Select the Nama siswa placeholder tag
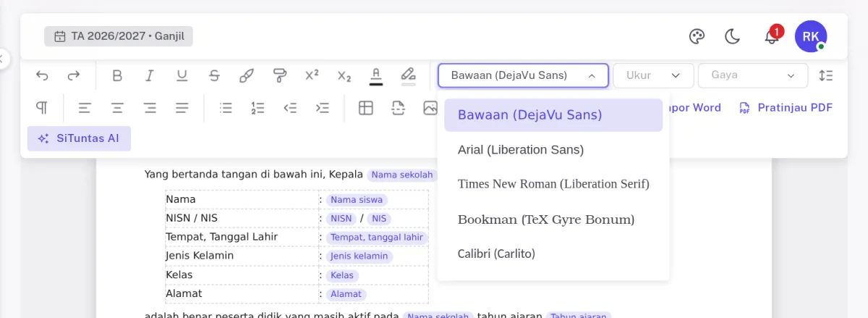The image size is (868, 318). click(x=357, y=200)
